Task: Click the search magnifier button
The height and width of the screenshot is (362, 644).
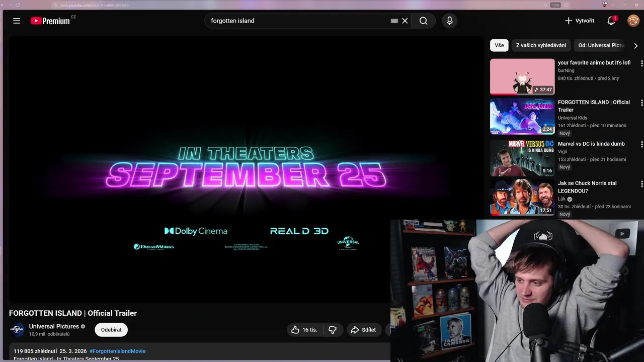Action: 423,21
